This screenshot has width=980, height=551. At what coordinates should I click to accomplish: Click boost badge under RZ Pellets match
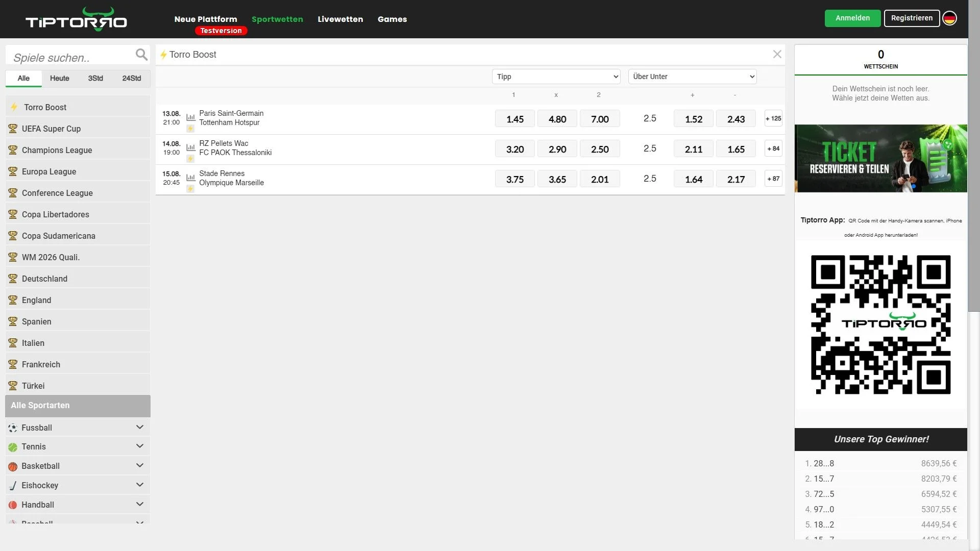click(190, 159)
